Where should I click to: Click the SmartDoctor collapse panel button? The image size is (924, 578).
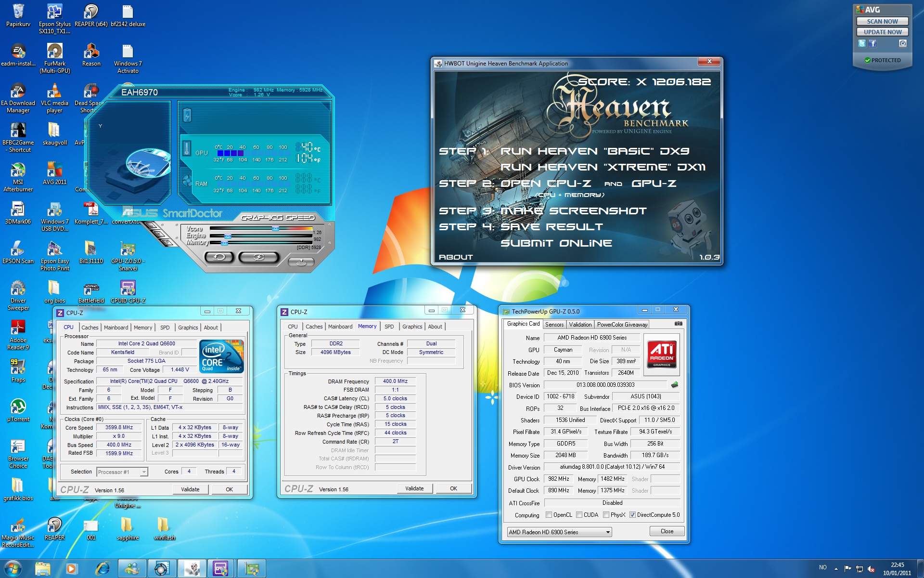(301, 262)
